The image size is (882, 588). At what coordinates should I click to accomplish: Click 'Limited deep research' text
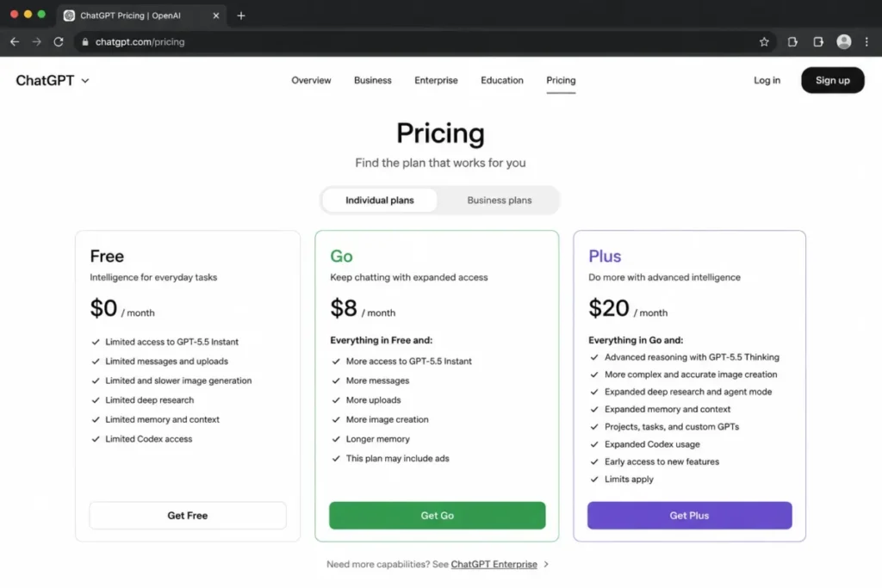point(149,400)
